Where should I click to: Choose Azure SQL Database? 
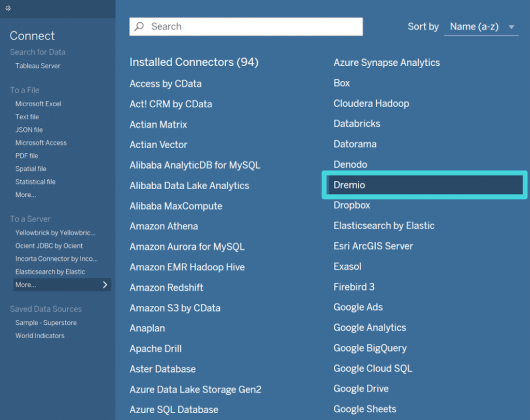point(174,410)
